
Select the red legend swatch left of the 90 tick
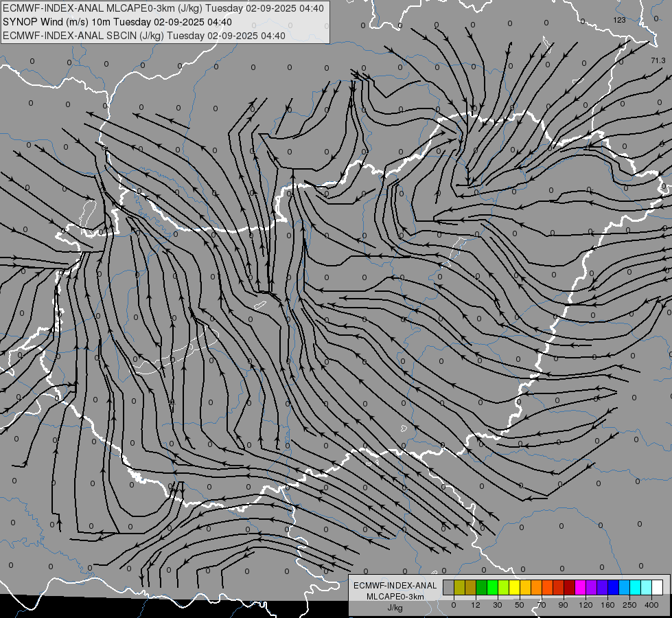[559, 587]
